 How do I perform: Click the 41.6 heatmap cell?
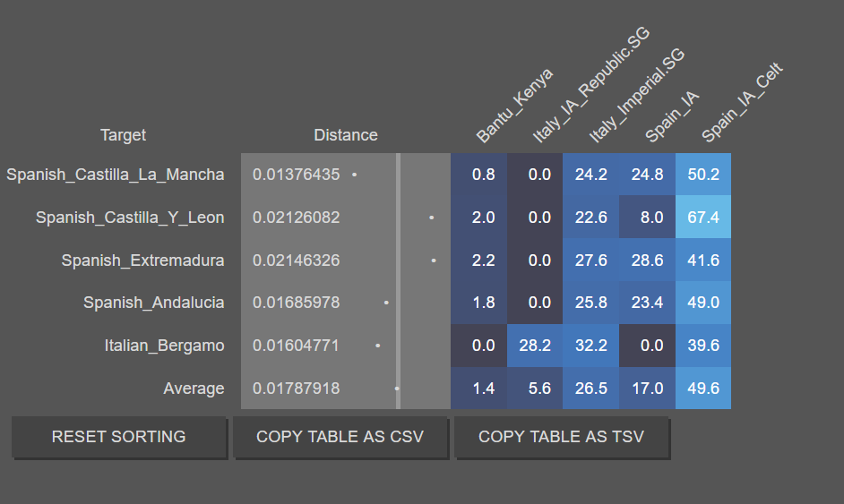pyautogui.click(x=703, y=261)
